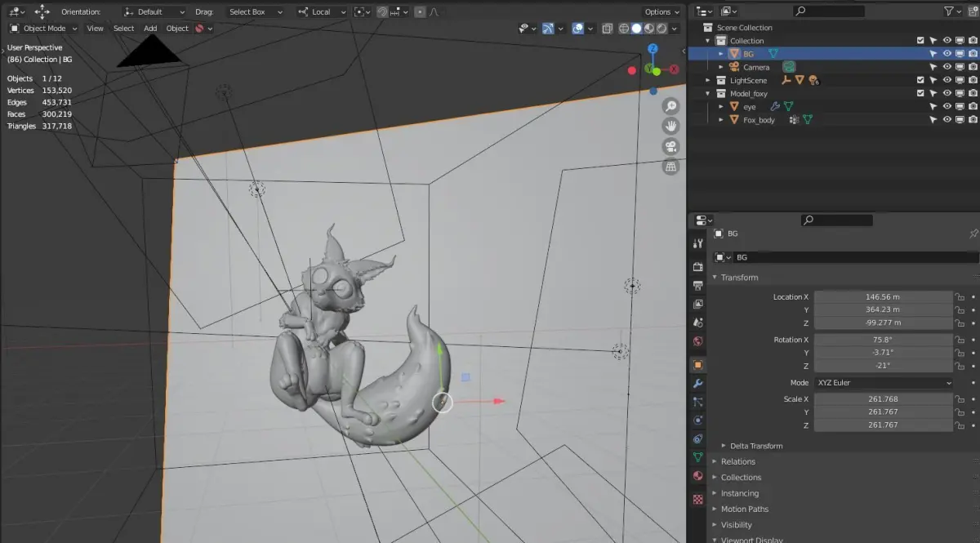Open the View menu
This screenshot has height=543, width=980.
pos(96,28)
